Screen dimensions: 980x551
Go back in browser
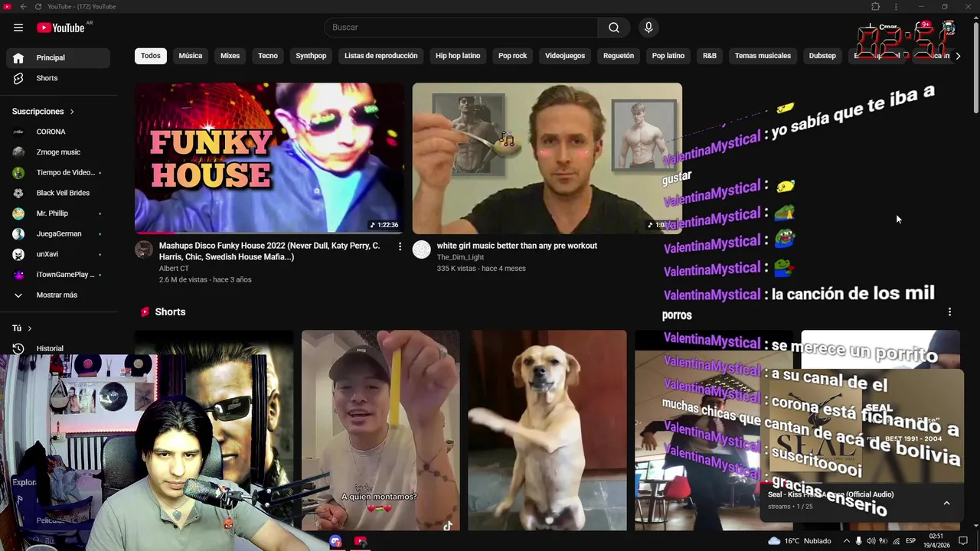tap(23, 6)
